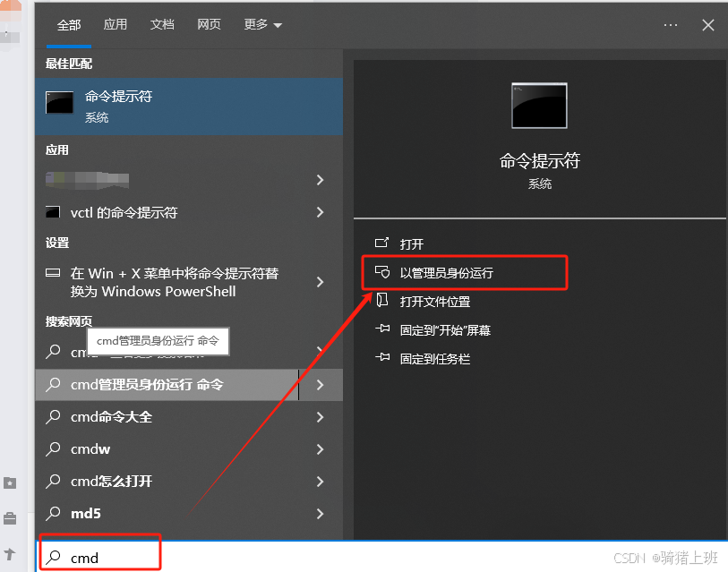Click the star folder icon in left sidebar
728x572 pixels.
10,483
